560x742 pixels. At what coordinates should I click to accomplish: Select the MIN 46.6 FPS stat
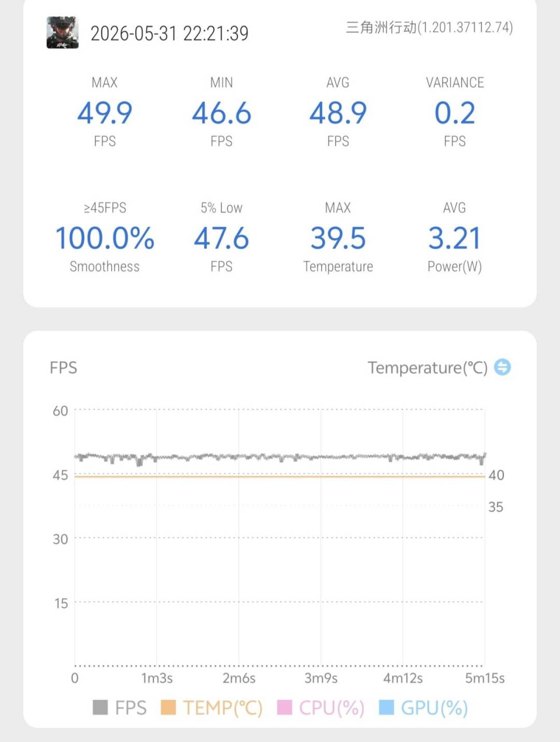[x=221, y=112]
